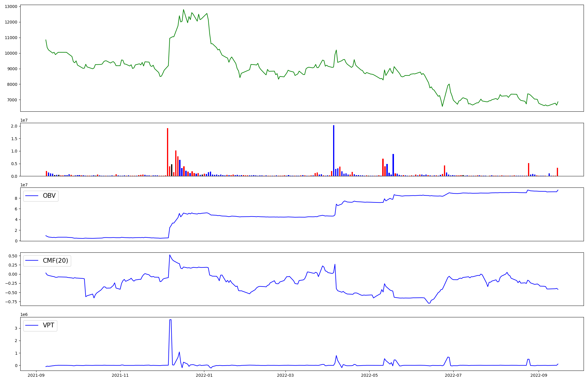Click the tallest blue volume bar

click(333, 150)
